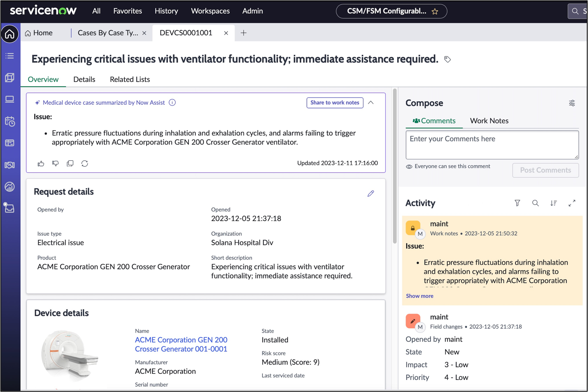Screen dimensions: 588x392
Task: Open the cube package sidebar icon
Action: click(x=10, y=78)
